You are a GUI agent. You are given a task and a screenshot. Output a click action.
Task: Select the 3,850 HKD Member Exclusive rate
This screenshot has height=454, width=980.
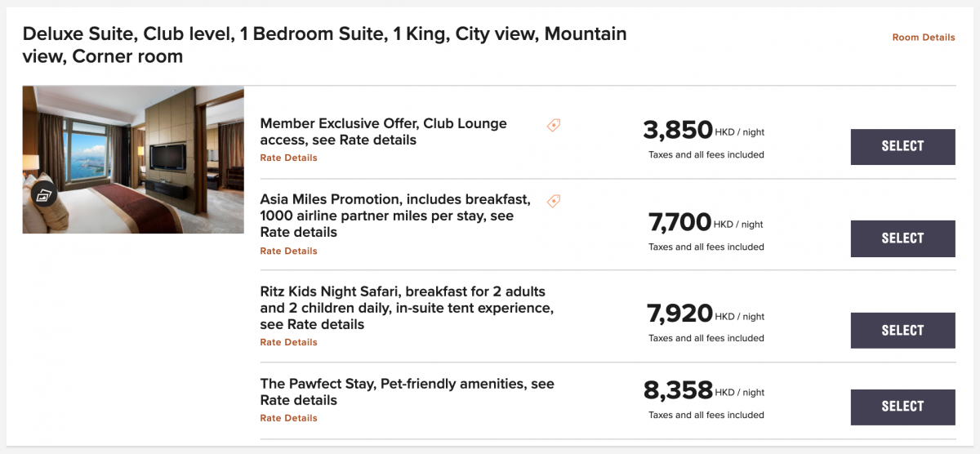(x=902, y=147)
